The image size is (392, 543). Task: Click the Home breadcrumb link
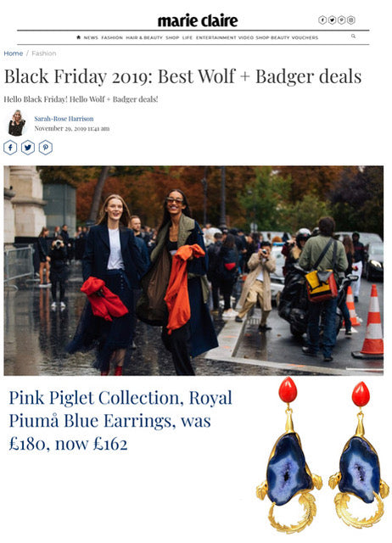pos(14,53)
